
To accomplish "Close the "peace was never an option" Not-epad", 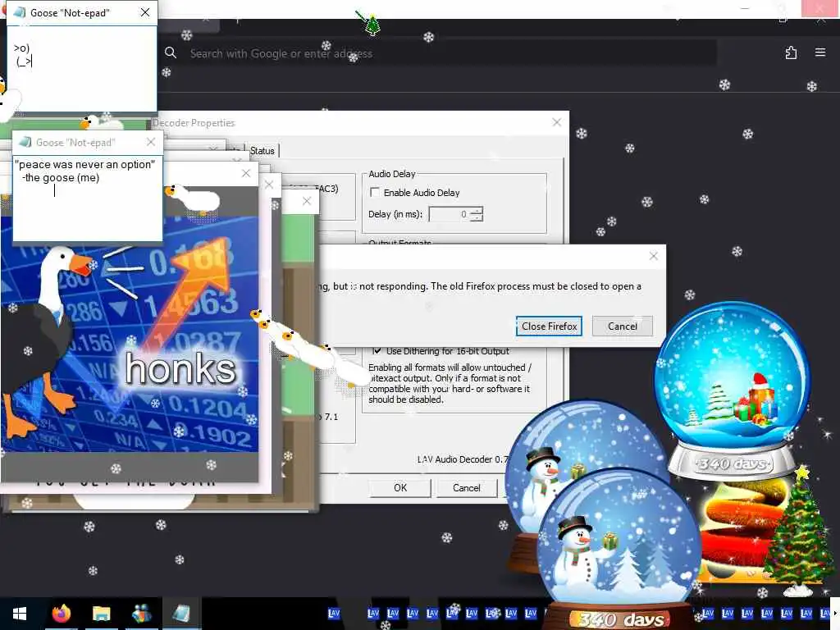I will click(151, 142).
